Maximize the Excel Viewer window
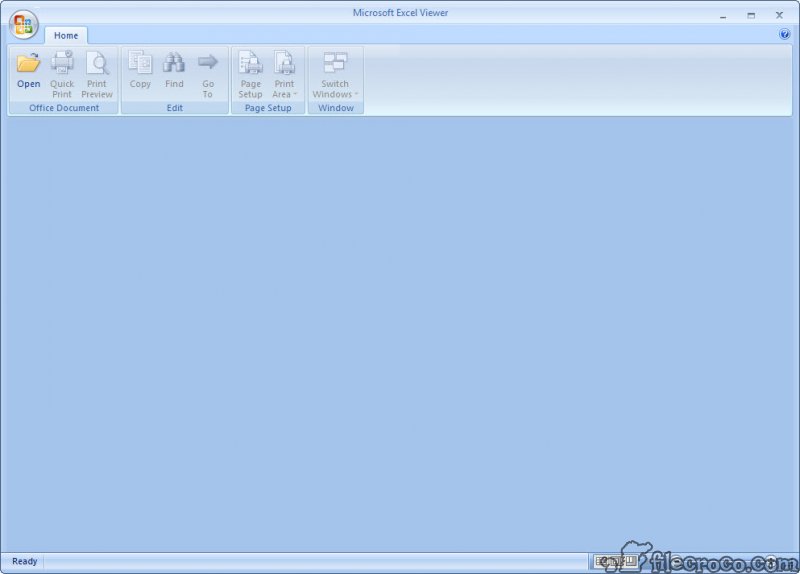This screenshot has width=800, height=574. pos(751,16)
